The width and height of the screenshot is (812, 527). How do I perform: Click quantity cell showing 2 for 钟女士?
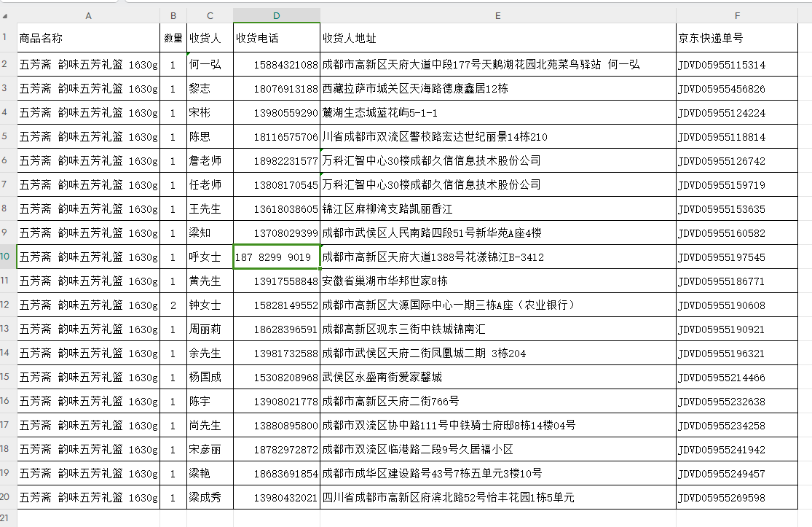[x=173, y=305]
